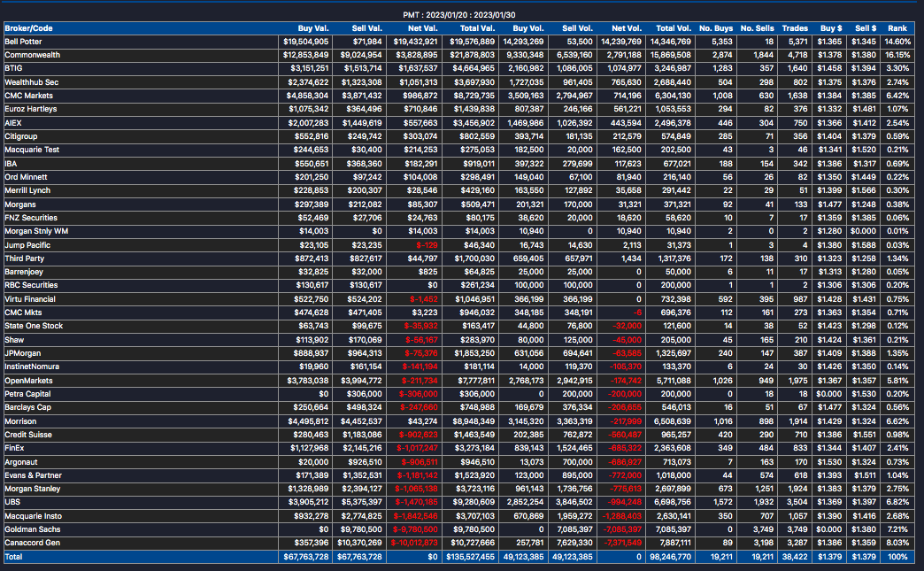Click the Evans & Partner broker name
The width and height of the screenshot is (924, 571).
click(33, 475)
